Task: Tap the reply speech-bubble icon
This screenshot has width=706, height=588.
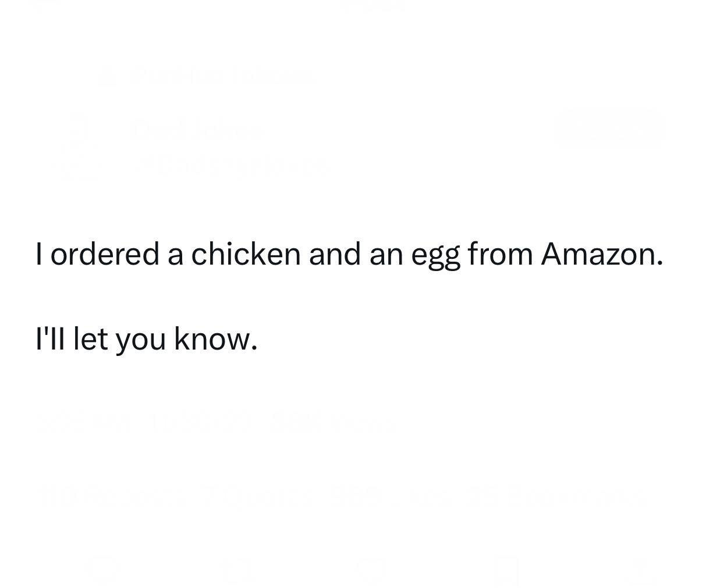Action: [103, 569]
